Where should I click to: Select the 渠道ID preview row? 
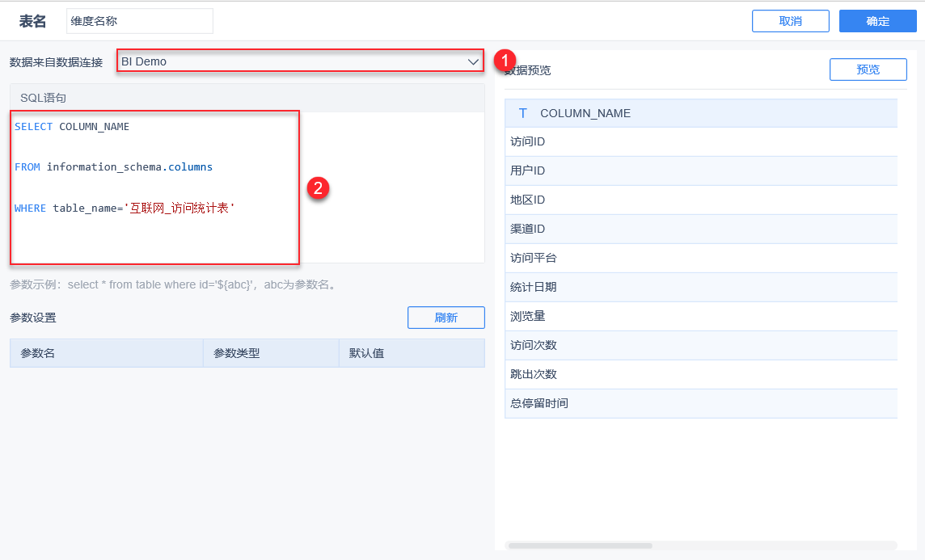click(701, 229)
